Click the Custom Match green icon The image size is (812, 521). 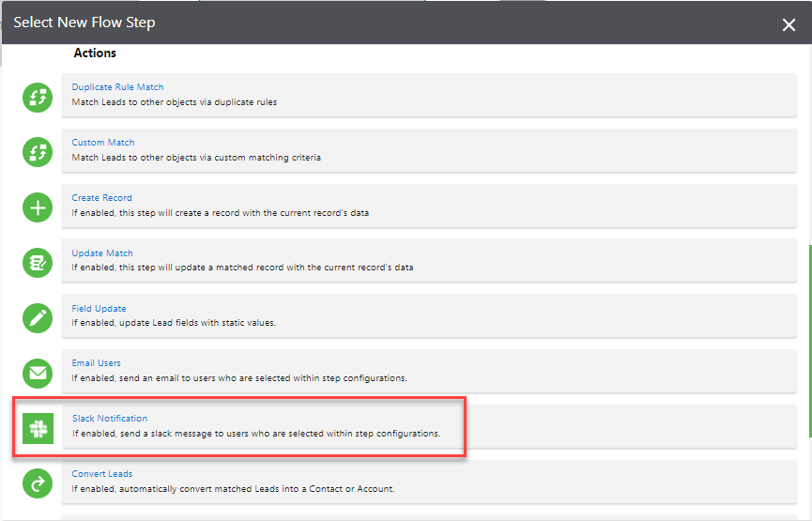tap(38, 152)
